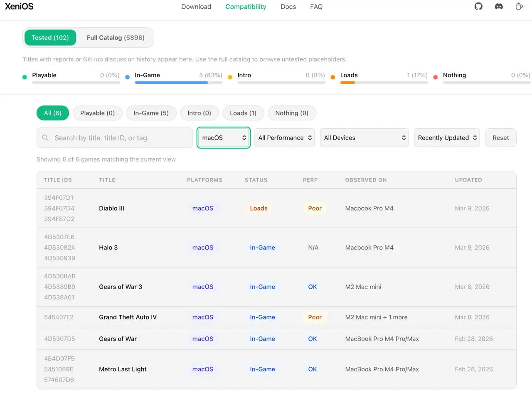Open the Diablo III game entry
Image resolution: width=532 pixels, height=397 pixels.
111,208
